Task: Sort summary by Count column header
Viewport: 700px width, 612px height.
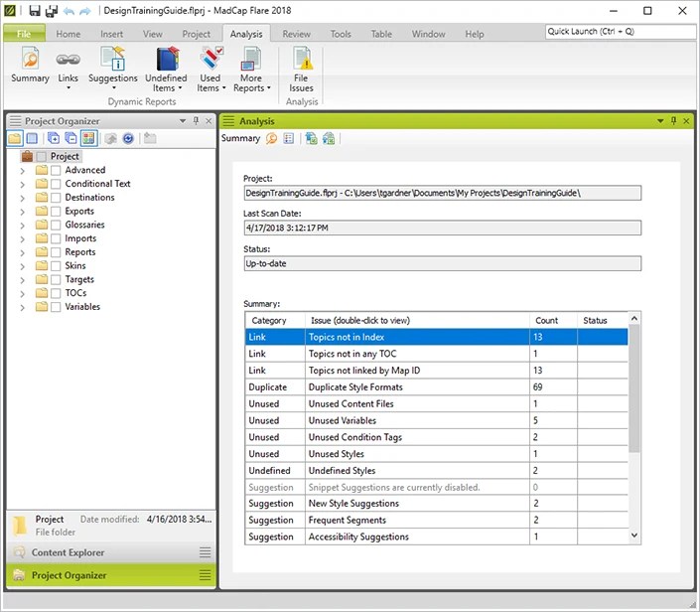Action: click(x=553, y=320)
